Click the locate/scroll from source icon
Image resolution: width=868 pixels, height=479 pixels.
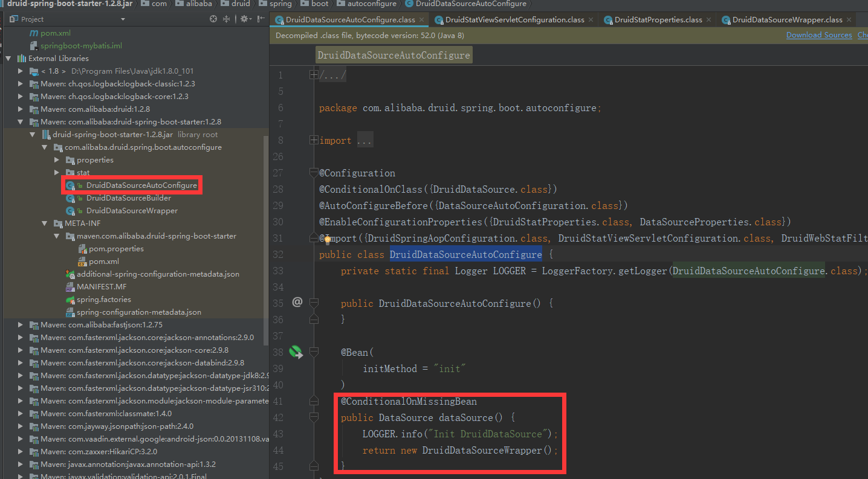click(x=213, y=19)
